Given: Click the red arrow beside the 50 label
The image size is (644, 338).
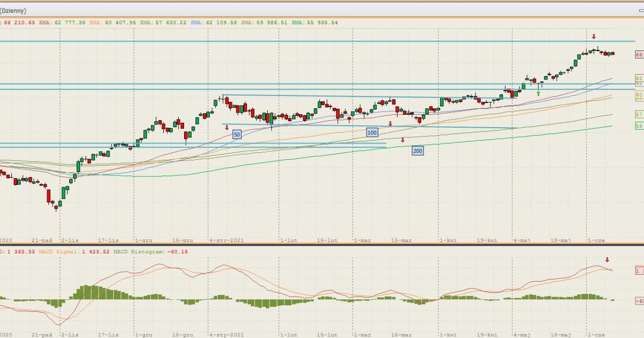Looking at the screenshot, I should click(227, 128).
